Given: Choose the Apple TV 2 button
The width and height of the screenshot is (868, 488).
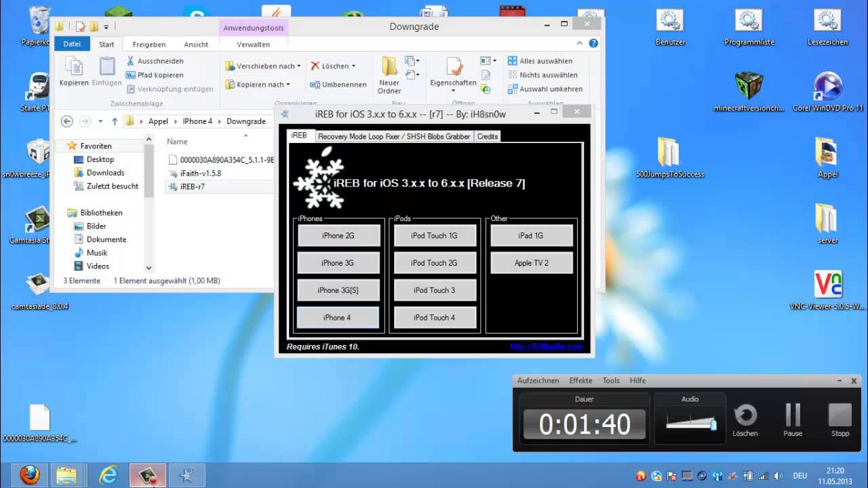Looking at the screenshot, I should coord(532,263).
